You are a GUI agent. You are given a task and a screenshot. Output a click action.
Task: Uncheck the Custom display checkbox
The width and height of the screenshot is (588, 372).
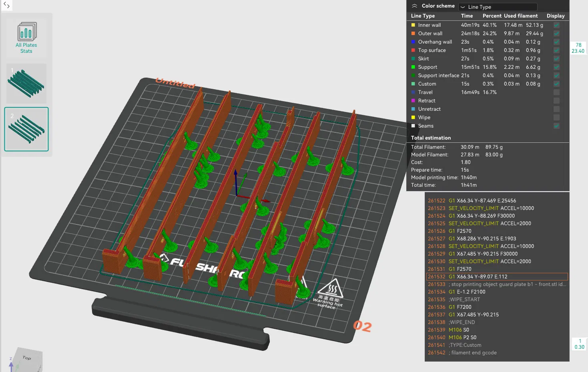point(556,84)
